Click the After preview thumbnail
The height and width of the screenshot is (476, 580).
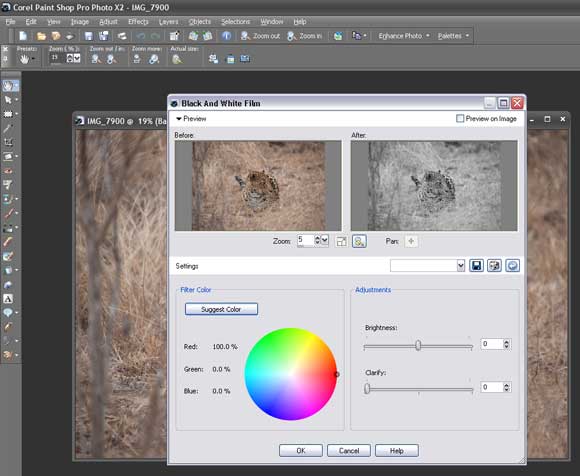(434, 186)
